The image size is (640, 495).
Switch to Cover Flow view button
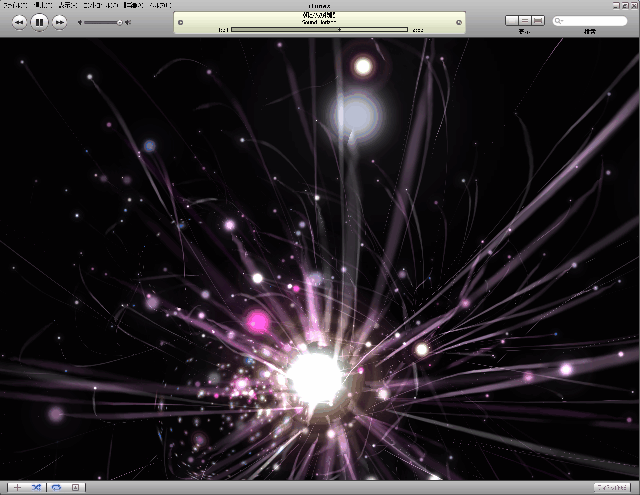(x=538, y=20)
